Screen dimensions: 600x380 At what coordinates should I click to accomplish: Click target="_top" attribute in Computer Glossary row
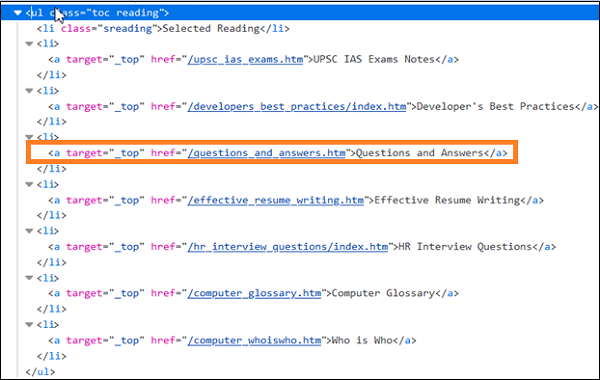click(x=105, y=294)
